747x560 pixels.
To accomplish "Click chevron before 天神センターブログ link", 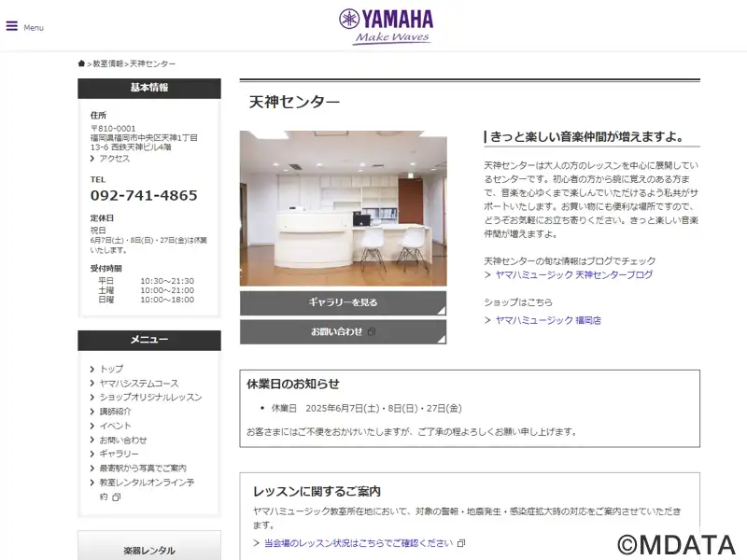I will click(x=487, y=274).
